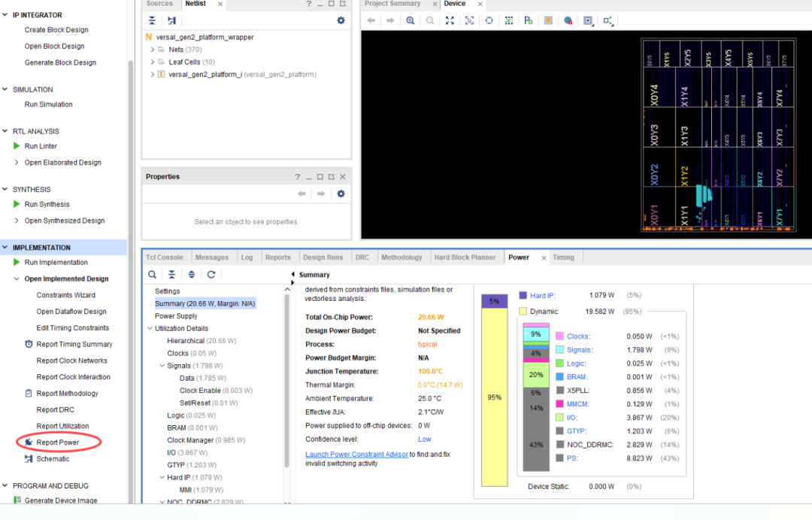The image size is (812, 520).
Task: Click Collapse All icon in Netlist toolbar
Action: [152, 21]
